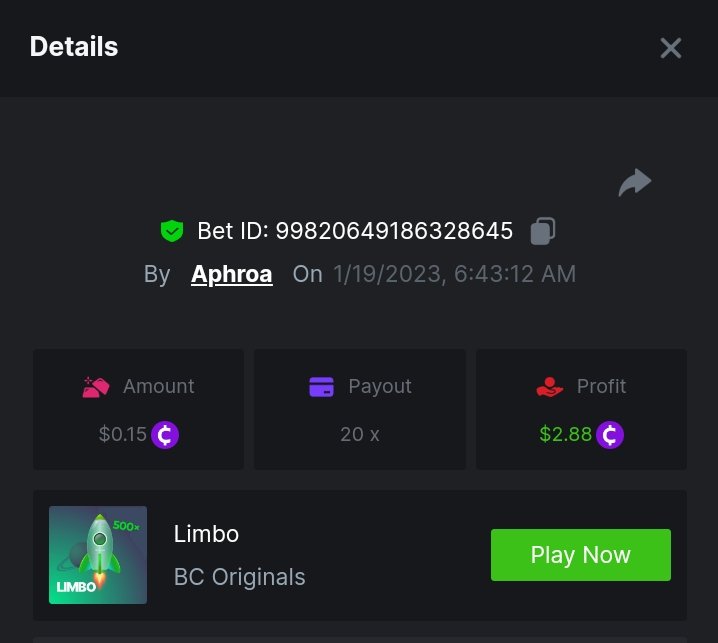Select the Bet ID number text
This screenshot has height=643, width=718.
click(x=394, y=231)
